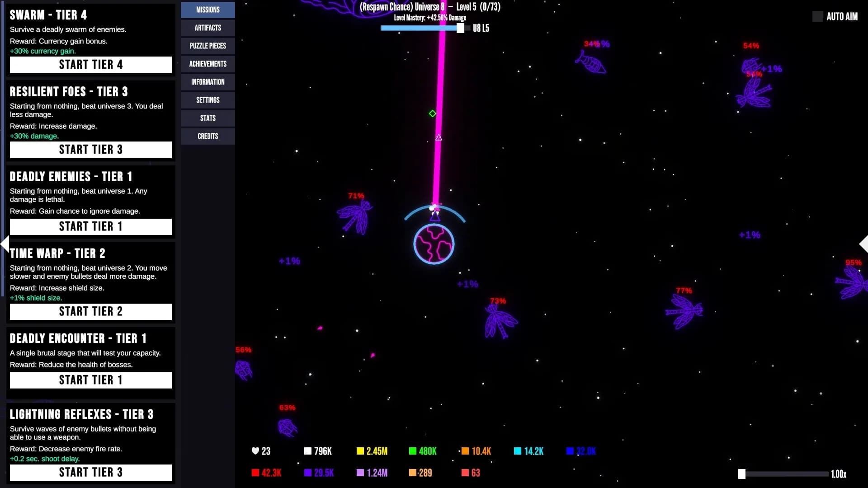Click the beetle enemy at 63%

(288, 427)
